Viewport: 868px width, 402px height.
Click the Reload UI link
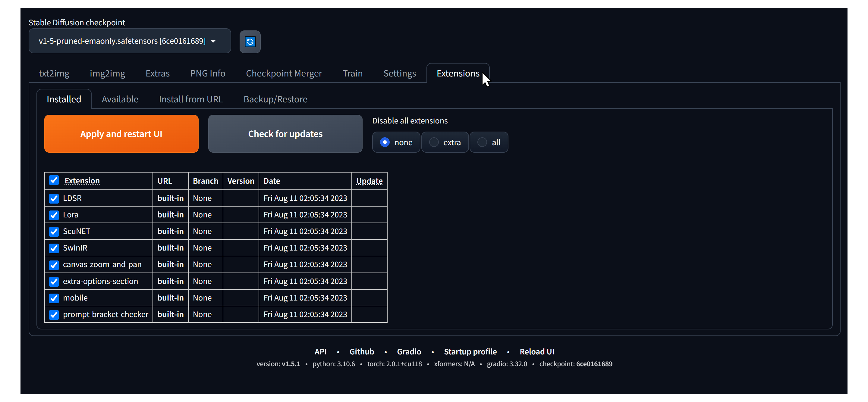(x=537, y=351)
